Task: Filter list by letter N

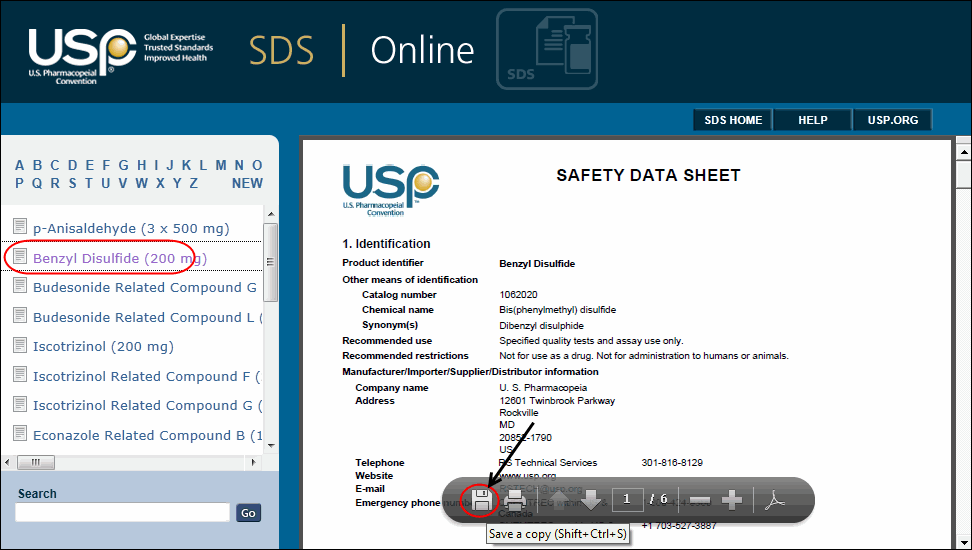Action: point(239,166)
